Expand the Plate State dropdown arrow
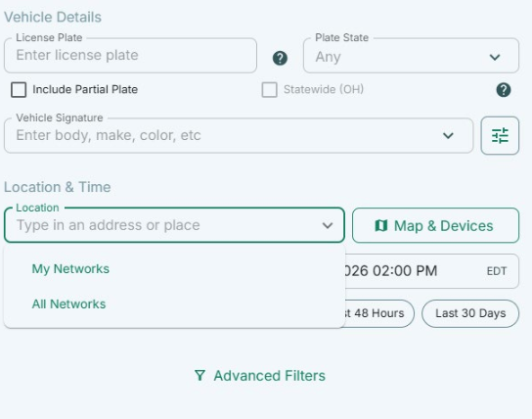The height and width of the screenshot is (419, 532). point(495,57)
